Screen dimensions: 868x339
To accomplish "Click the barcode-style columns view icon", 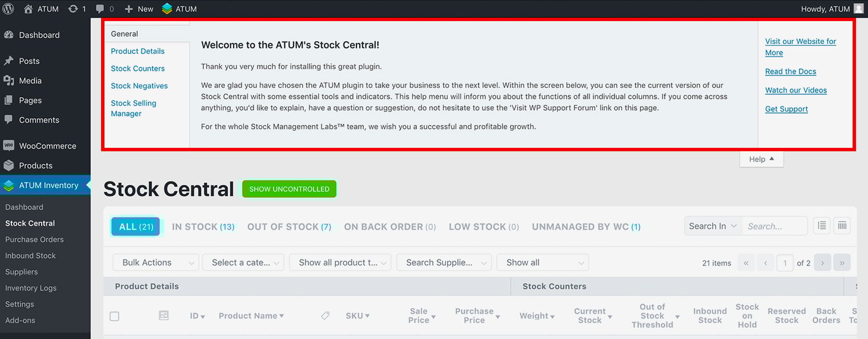I will click(x=842, y=226).
